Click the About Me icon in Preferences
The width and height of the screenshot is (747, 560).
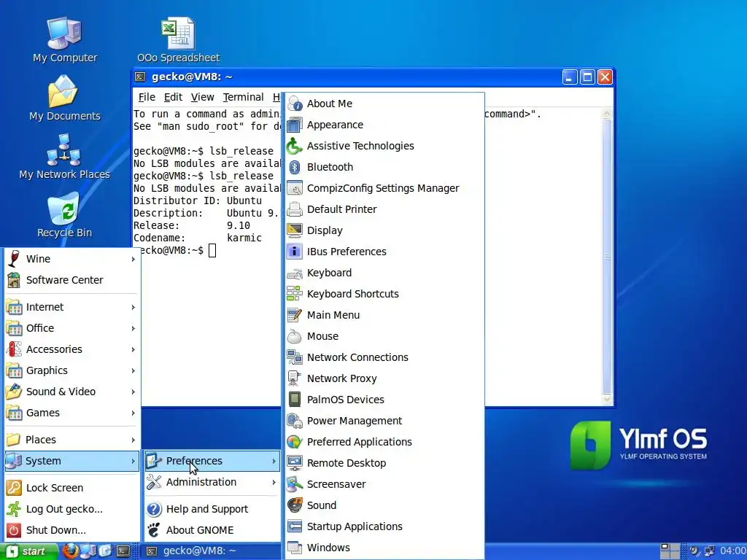295,104
